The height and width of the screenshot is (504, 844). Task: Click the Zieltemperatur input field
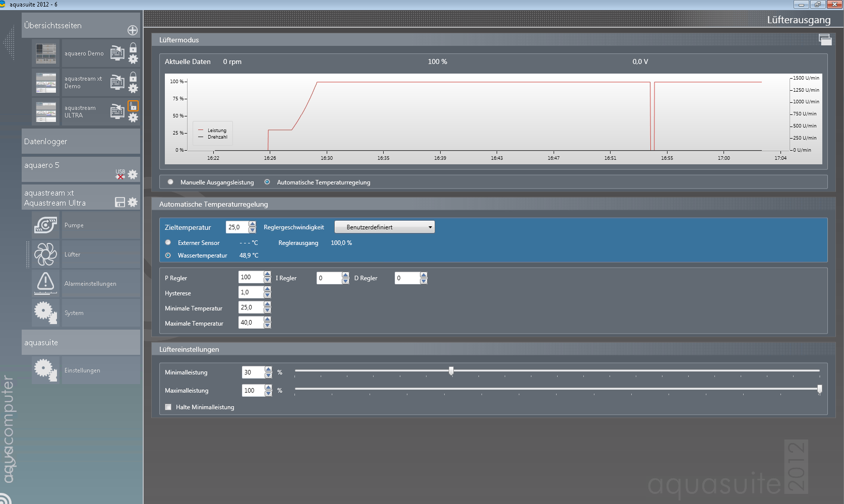click(x=237, y=227)
